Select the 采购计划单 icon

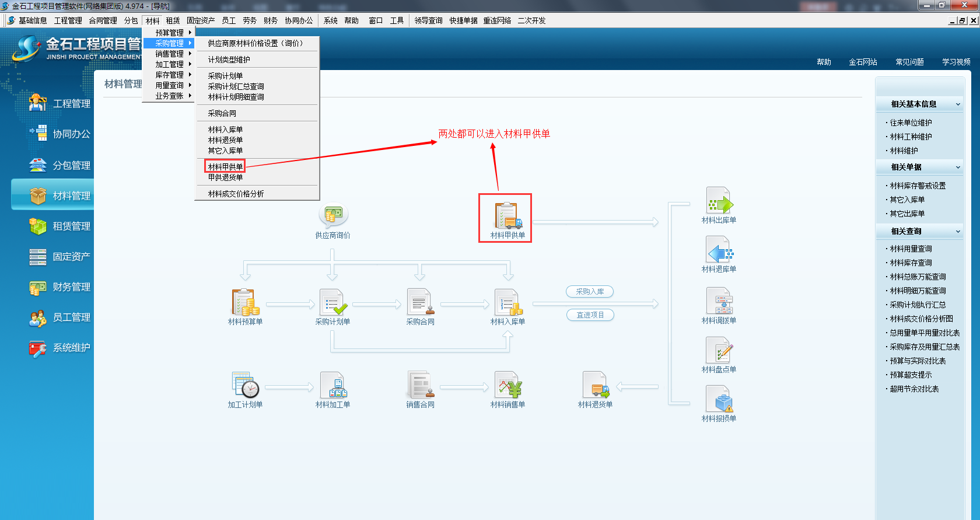coord(332,302)
